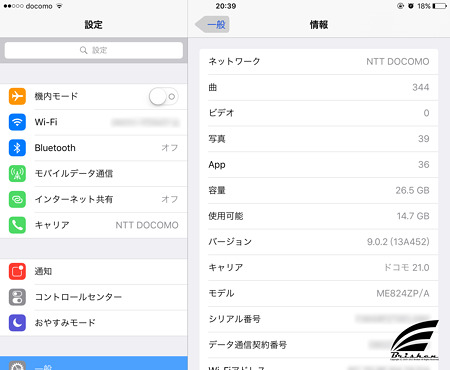
Task: Open Bluetooth settings row
Action: tap(94, 148)
